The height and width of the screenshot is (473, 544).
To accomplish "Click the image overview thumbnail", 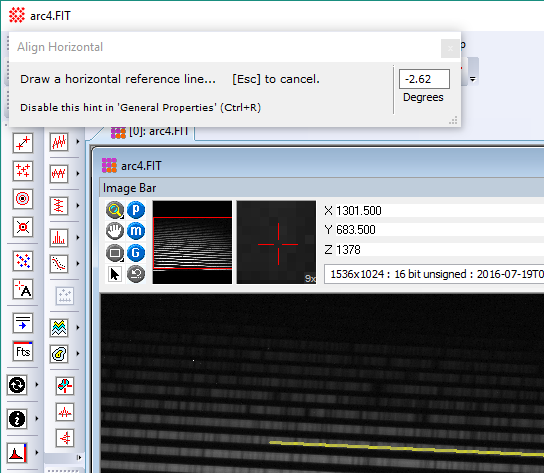I will [192, 242].
